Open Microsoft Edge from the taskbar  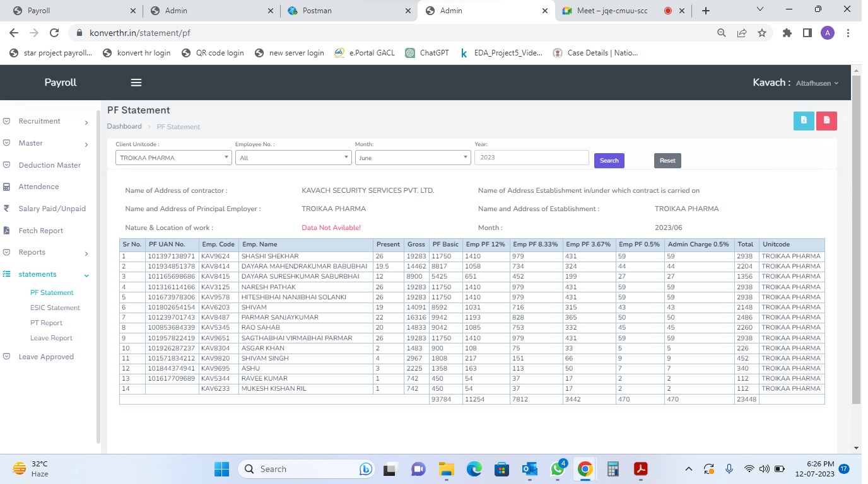(x=474, y=469)
